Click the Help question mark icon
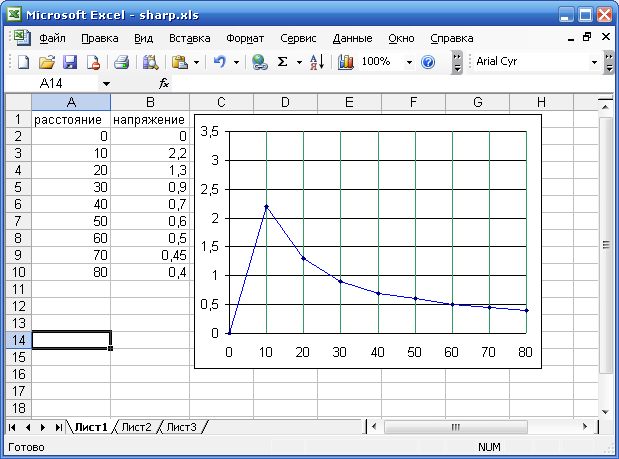Image resolution: width=619 pixels, height=459 pixels. point(428,62)
